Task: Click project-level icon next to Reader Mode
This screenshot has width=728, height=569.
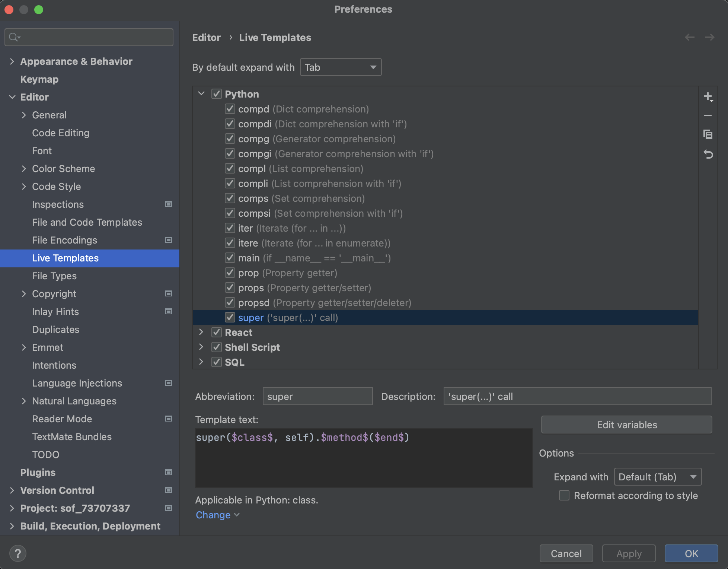Action: click(169, 419)
